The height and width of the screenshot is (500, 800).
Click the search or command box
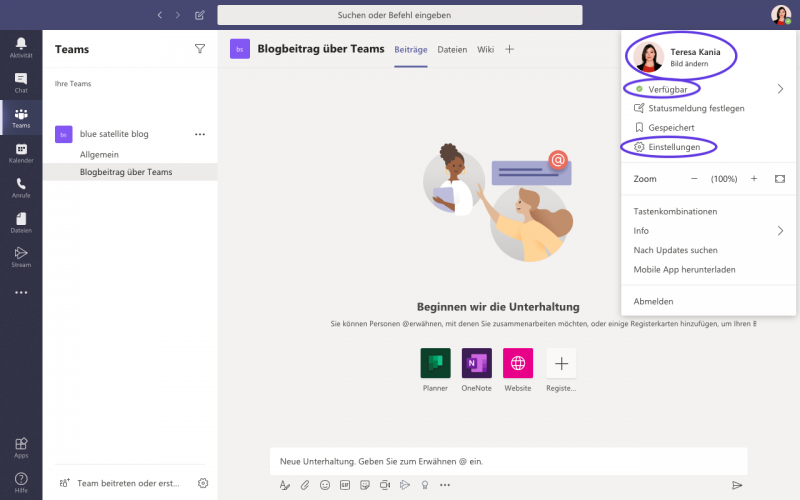pyautogui.click(x=399, y=15)
